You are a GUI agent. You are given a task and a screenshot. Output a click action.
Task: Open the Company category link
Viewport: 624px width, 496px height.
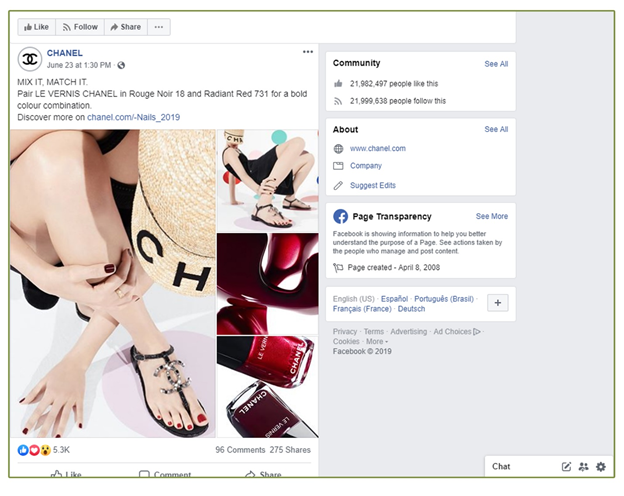tap(366, 166)
